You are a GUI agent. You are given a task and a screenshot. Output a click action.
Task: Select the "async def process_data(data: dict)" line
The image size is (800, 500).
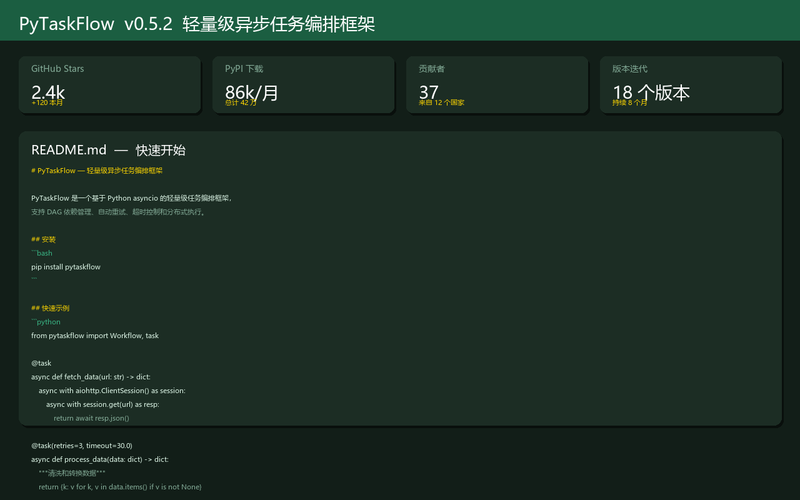[99, 460]
